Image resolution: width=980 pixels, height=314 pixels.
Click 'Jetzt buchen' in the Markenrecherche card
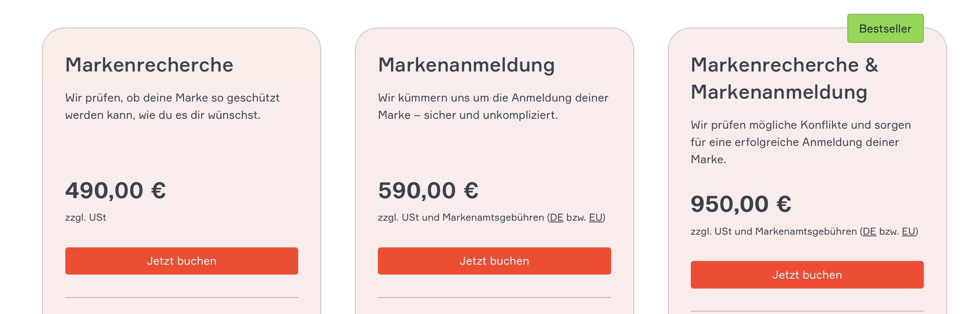pos(182,261)
